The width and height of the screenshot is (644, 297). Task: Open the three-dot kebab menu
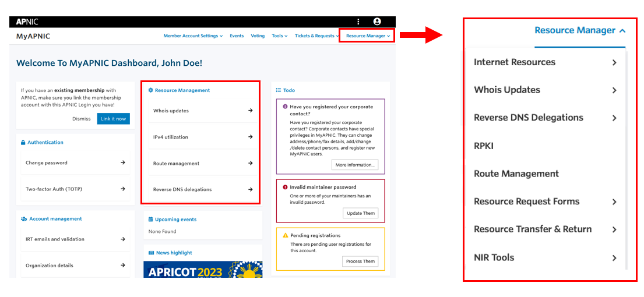(x=358, y=22)
